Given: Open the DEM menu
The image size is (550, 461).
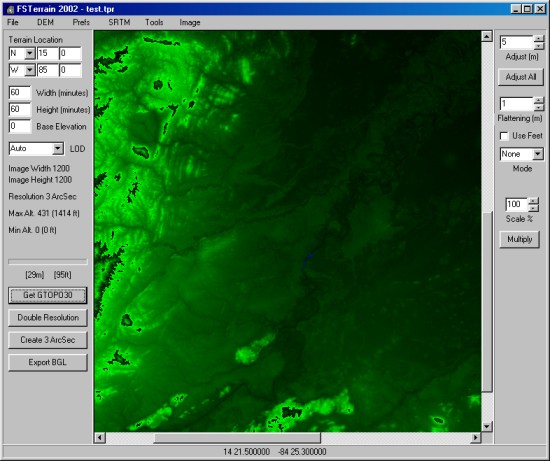Looking at the screenshot, I should (x=45, y=22).
